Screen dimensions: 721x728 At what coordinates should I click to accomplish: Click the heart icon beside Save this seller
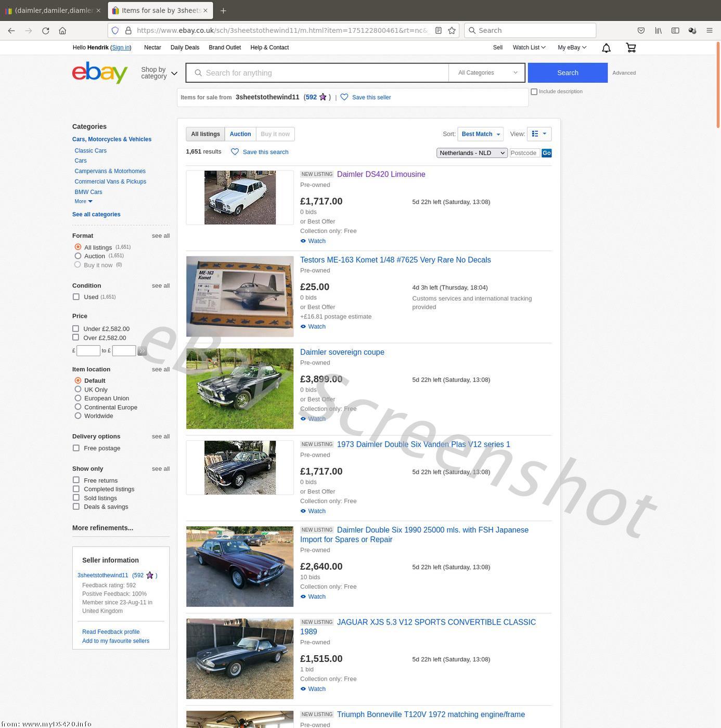[344, 97]
